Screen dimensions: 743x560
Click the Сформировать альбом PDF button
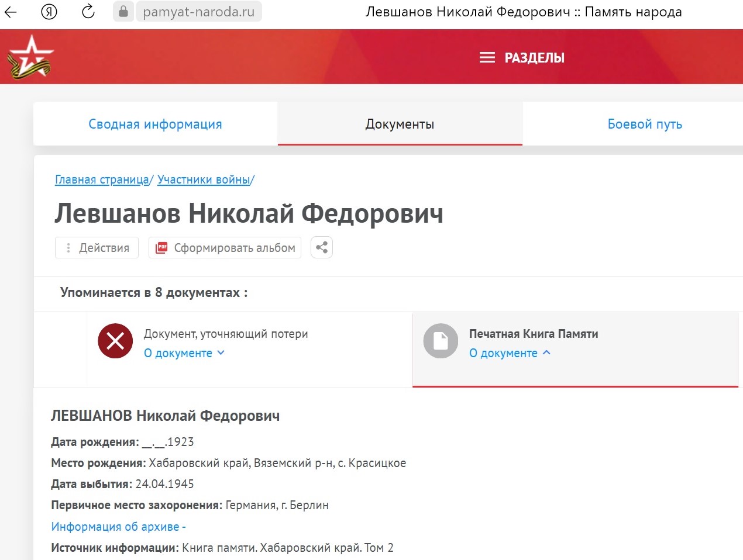click(225, 248)
